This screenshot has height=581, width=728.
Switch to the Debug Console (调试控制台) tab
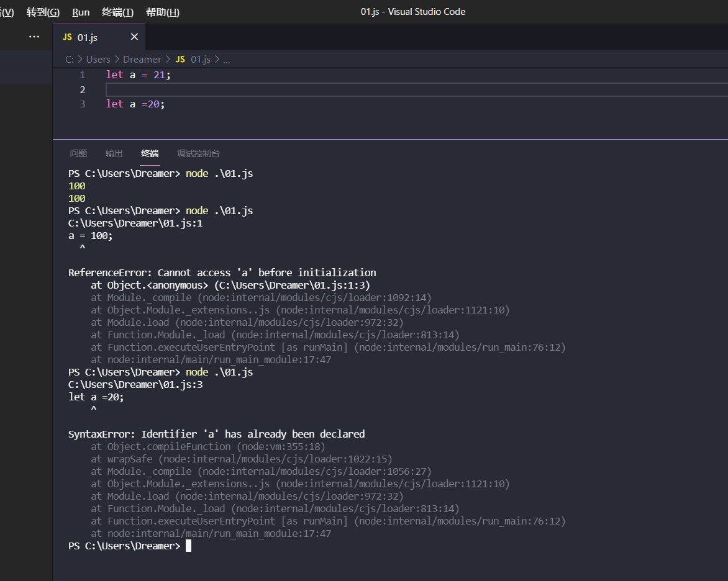(x=198, y=153)
